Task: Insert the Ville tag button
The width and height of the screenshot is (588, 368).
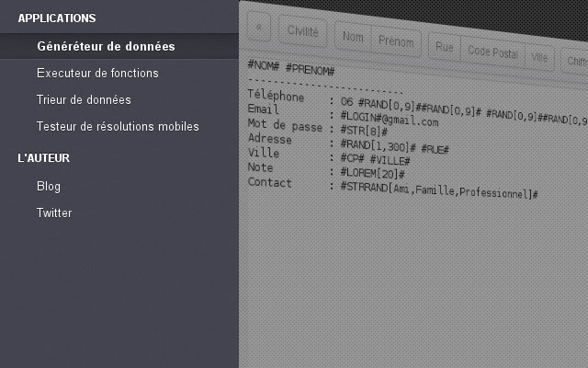Action: point(539,57)
